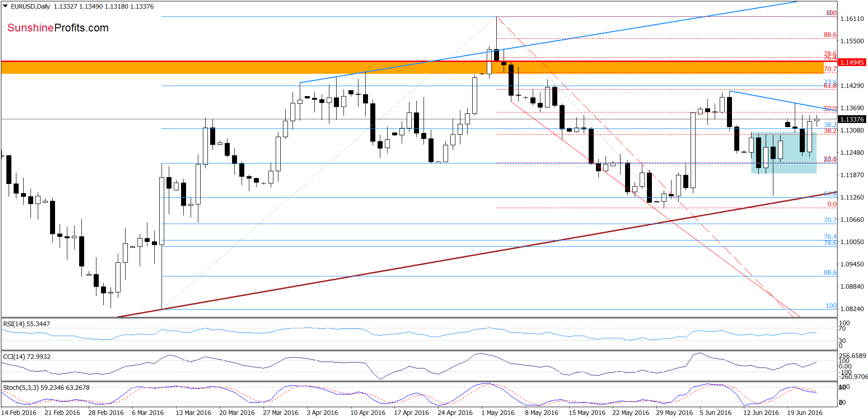Click the 1.12480 price axis label
The height and width of the screenshot is (419, 868).
(x=852, y=153)
